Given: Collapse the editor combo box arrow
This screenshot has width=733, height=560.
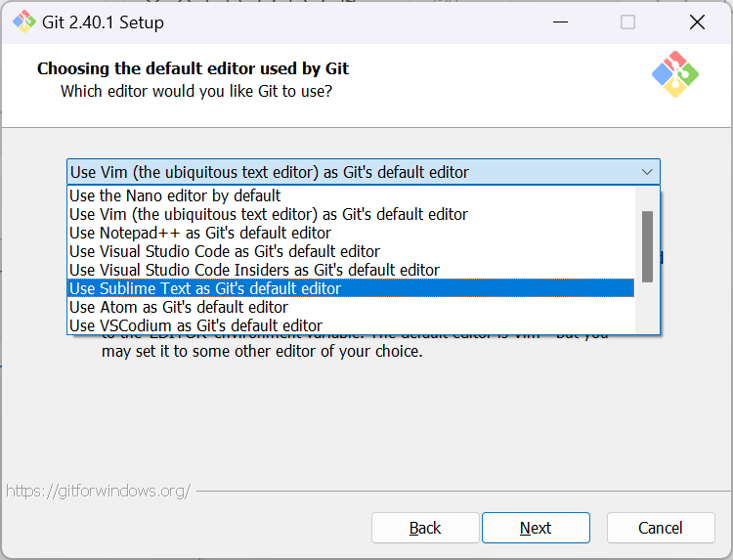Looking at the screenshot, I should point(647,172).
